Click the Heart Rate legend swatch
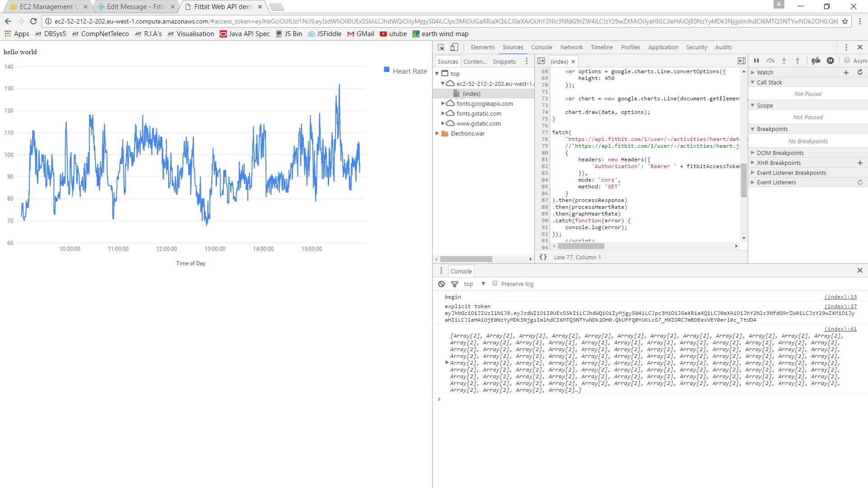Image resolution: width=868 pixels, height=488 pixels. tap(387, 70)
